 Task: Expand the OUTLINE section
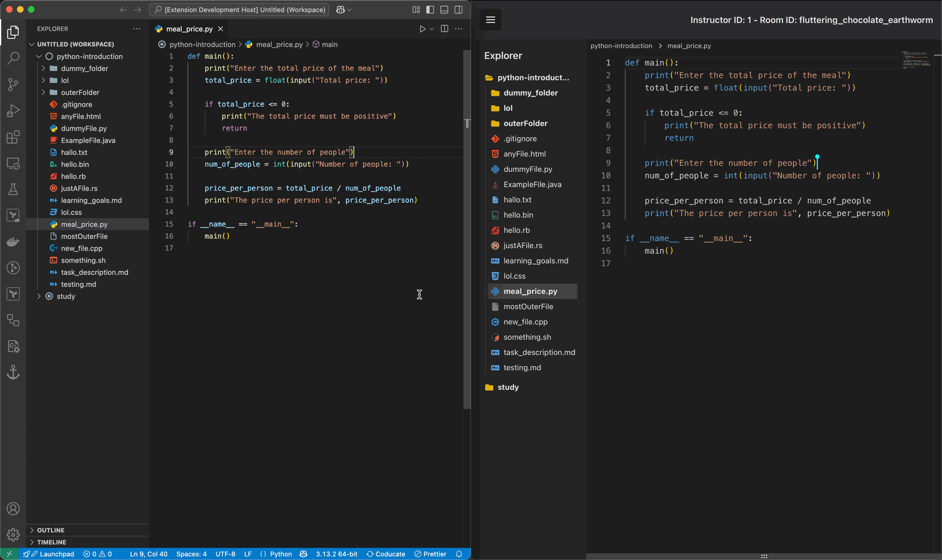(51, 530)
